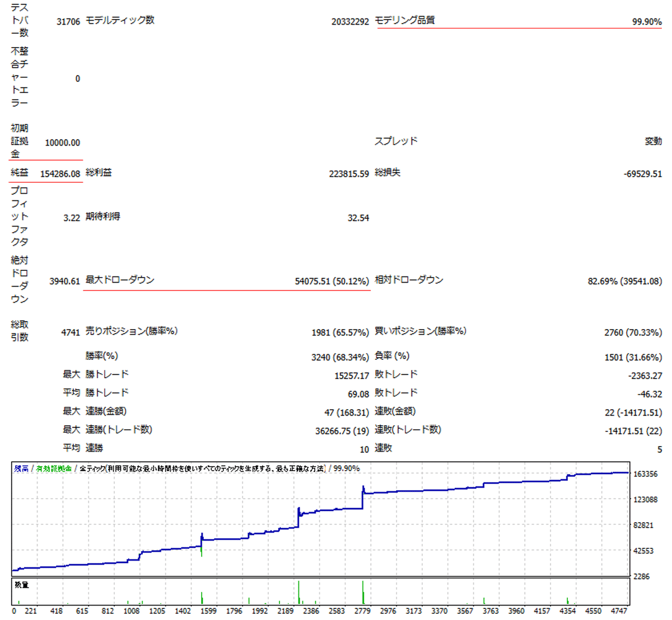The image size is (672, 620).
Task: Select the 総利益 value 223815.59
Action: pyautogui.click(x=350, y=173)
